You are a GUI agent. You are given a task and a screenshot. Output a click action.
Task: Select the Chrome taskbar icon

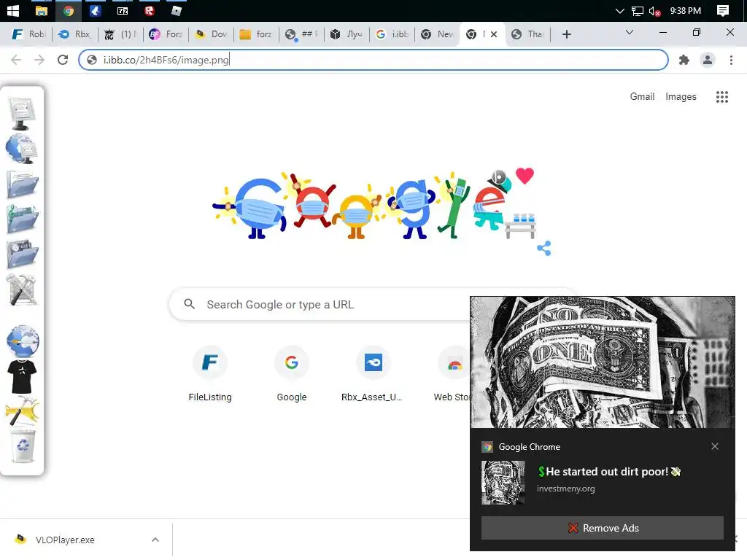tap(69, 10)
